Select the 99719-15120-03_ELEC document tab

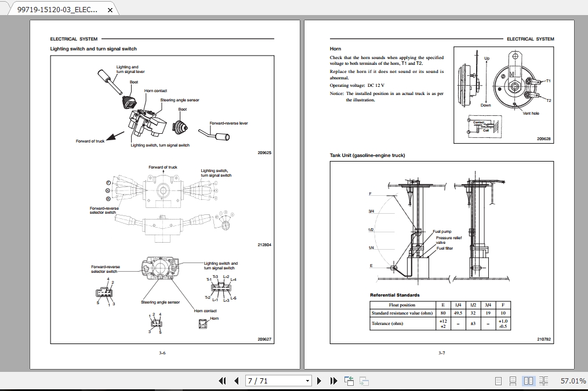(58, 9)
